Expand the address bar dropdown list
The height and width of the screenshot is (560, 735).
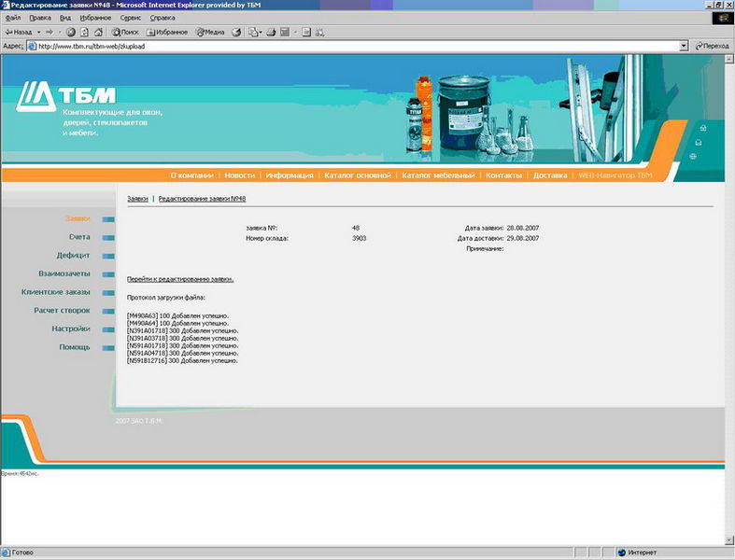coord(684,45)
